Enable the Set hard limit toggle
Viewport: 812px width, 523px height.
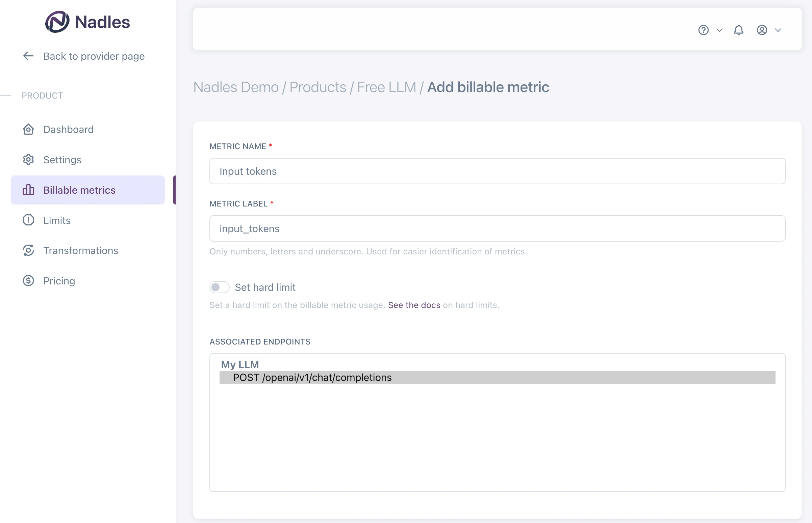(219, 287)
